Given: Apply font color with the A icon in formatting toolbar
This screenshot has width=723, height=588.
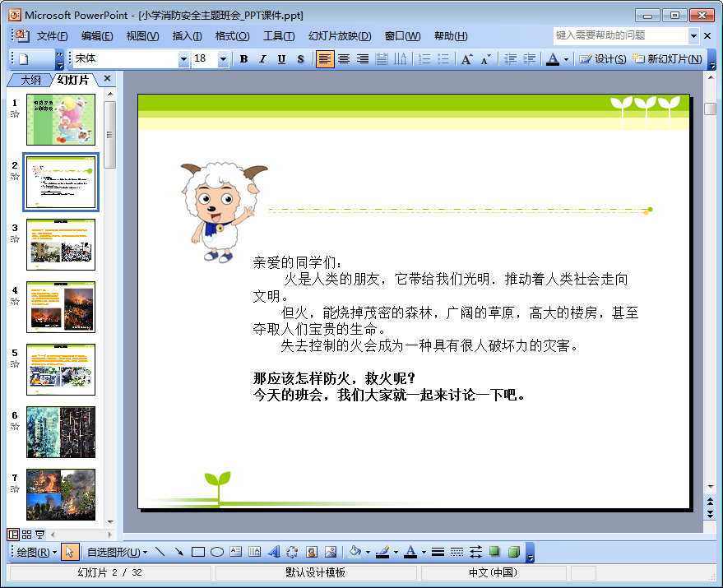Looking at the screenshot, I should (x=553, y=59).
